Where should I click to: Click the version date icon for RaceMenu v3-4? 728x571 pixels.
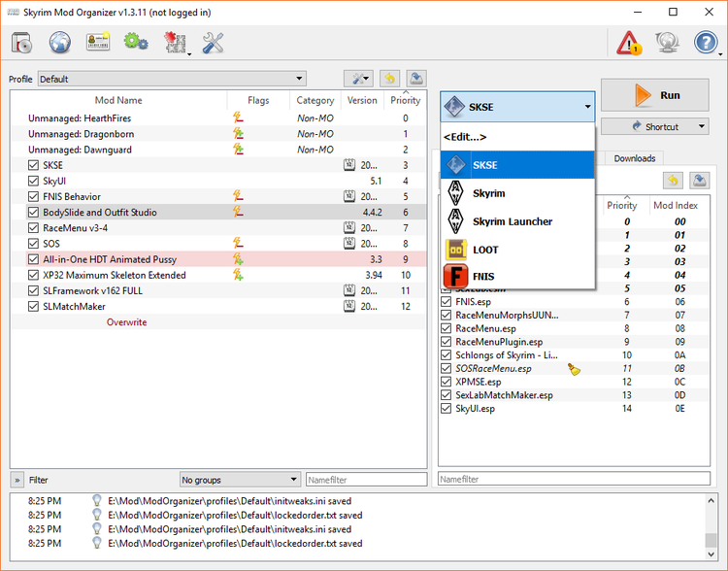349,227
